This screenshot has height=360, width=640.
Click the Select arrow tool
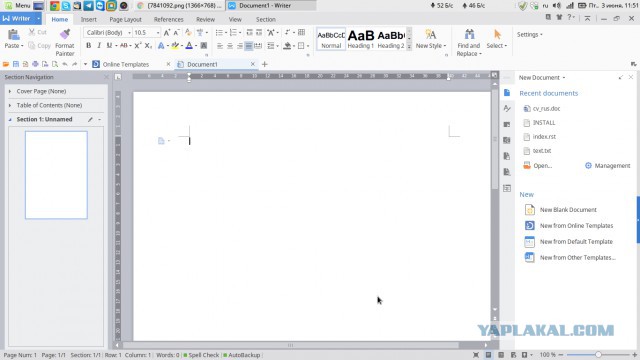click(x=496, y=39)
